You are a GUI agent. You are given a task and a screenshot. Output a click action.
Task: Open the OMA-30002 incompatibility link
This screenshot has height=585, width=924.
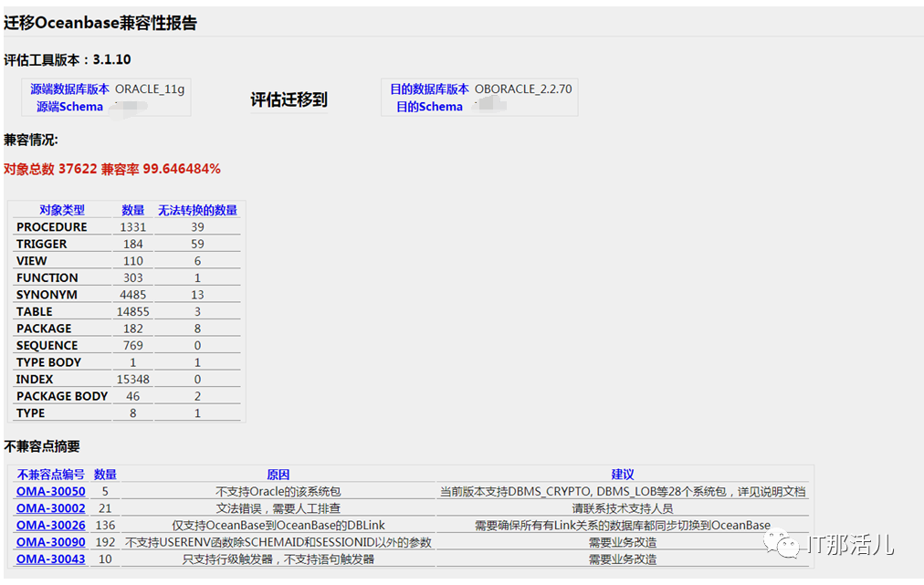tap(51, 508)
